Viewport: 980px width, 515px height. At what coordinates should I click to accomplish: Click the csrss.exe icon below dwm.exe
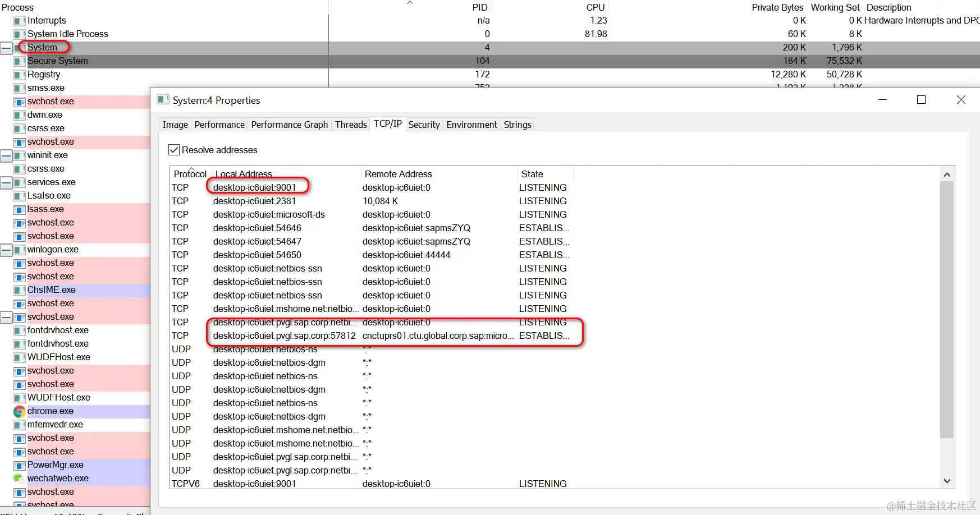[20, 128]
